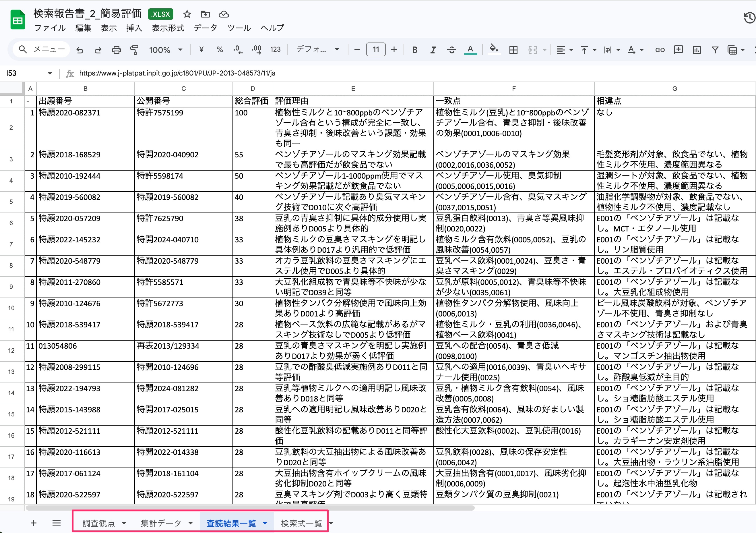Open the 表示形式 menu
756x533 pixels.
pyautogui.click(x=168, y=28)
